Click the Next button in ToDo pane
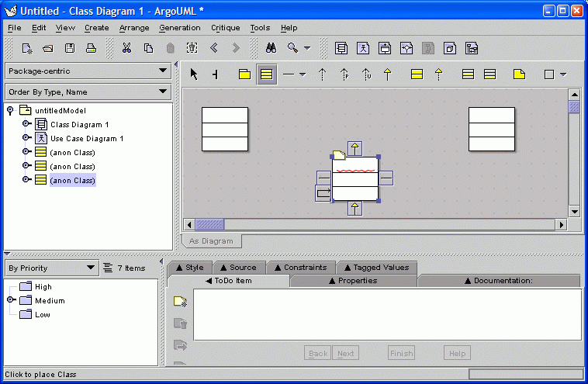This screenshot has height=384, width=588. [x=345, y=353]
